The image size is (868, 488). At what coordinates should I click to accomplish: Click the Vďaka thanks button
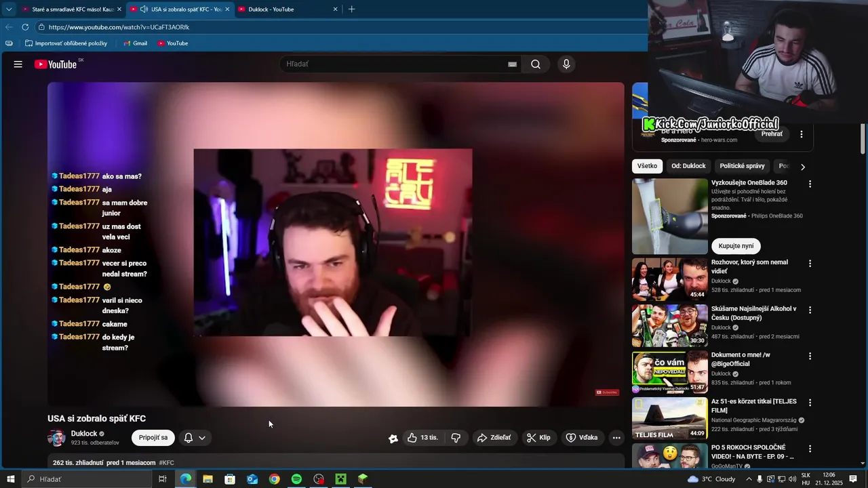tap(582, 438)
